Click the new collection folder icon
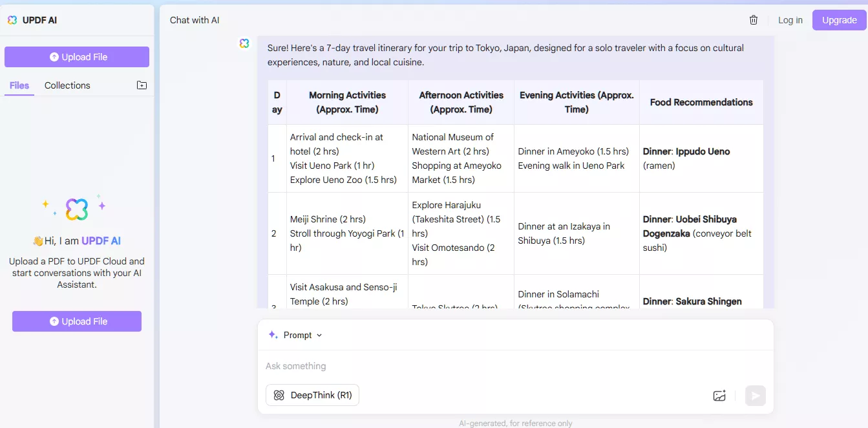Viewport: 868px width, 428px height. coord(142,85)
